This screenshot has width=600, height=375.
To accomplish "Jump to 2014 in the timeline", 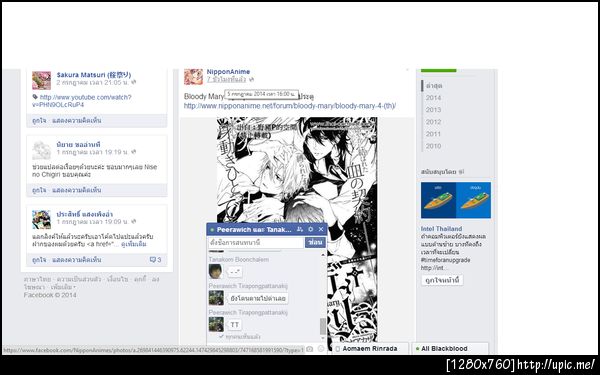I will coord(434,98).
